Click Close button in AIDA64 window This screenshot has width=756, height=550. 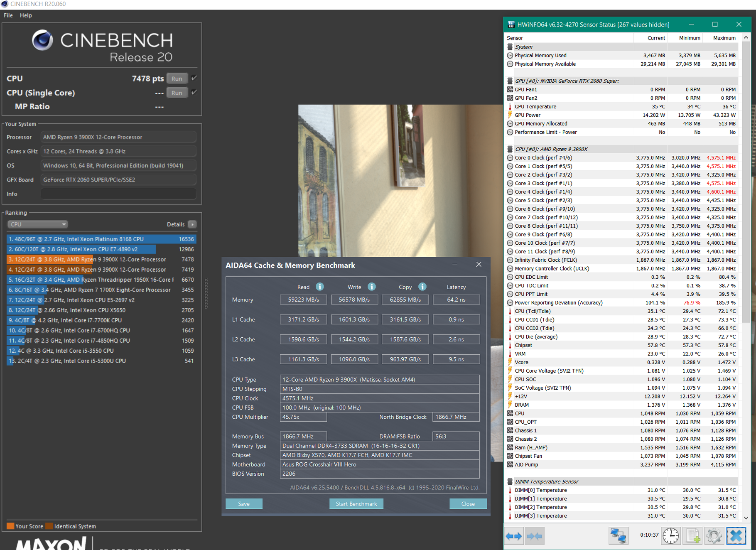tap(468, 504)
